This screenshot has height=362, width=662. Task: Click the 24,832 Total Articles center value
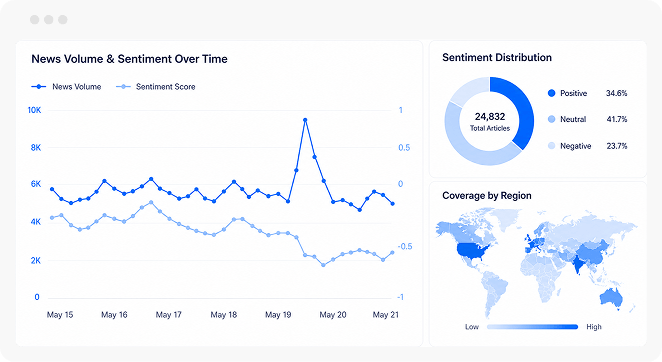point(490,121)
